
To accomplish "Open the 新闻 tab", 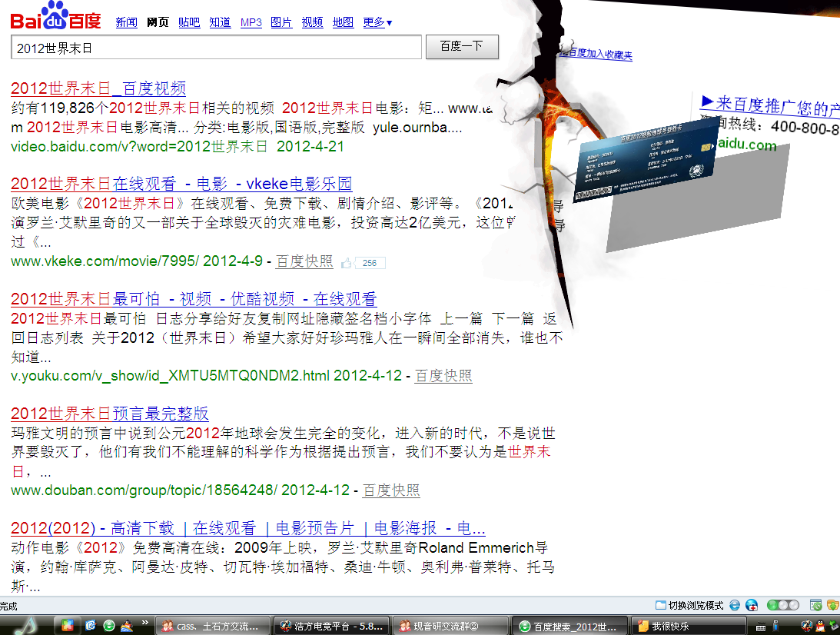I will pyautogui.click(x=127, y=22).
